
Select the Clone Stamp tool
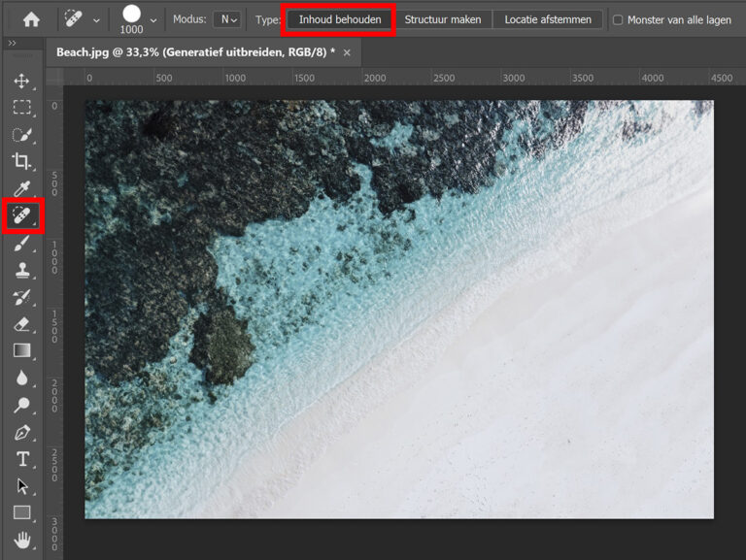coord(21,270)
